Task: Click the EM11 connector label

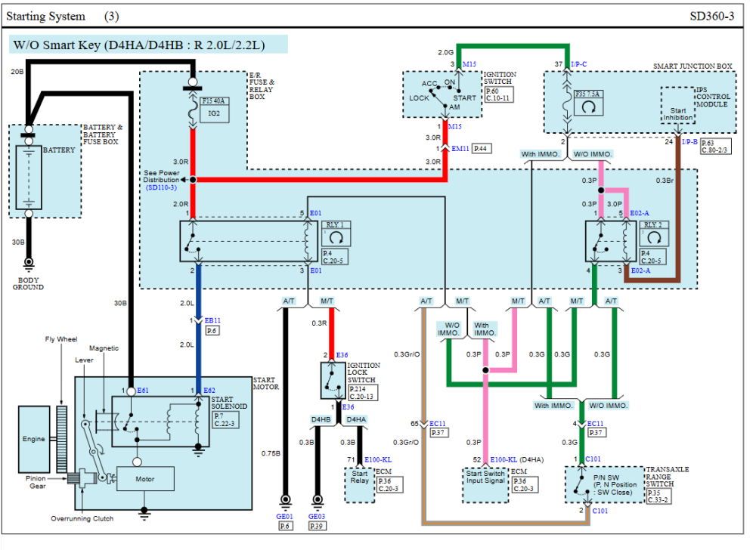Action: pyautogui.click(x=460, y=148)
